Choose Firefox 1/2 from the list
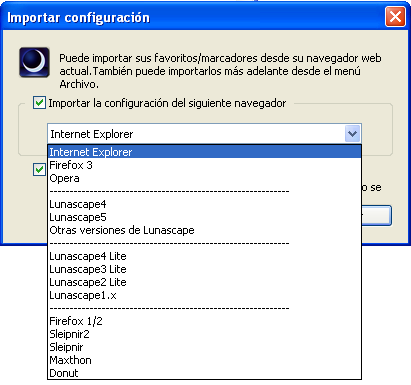The width and height of the screenshot is (411, 385). pos(204,321)
